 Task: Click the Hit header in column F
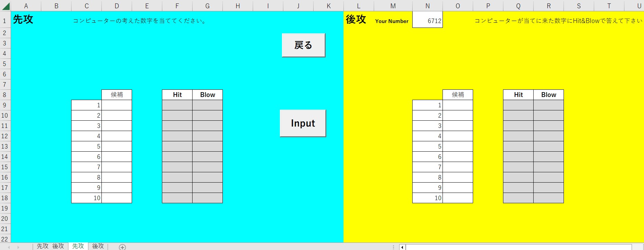(177, 95)
